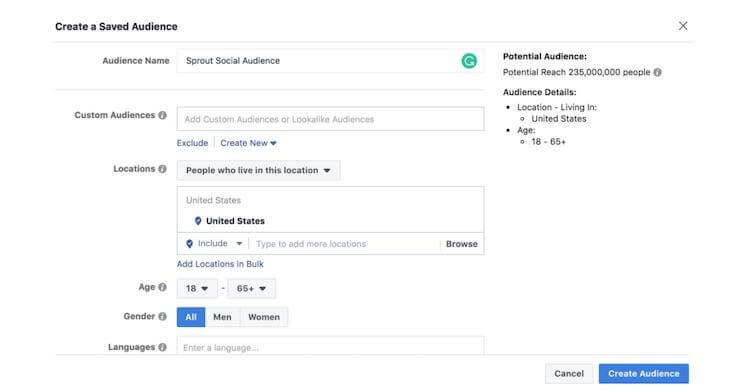
Task: Click the Browse locations button
Action: 462,244
